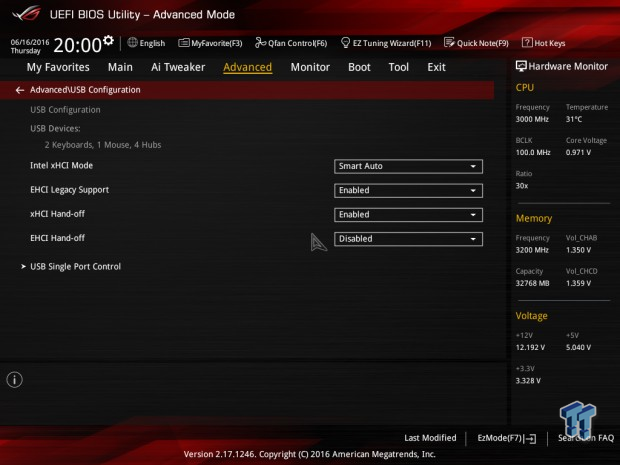Click Advanced\USB Configuration breadcrumb text

tap(85, 90)
